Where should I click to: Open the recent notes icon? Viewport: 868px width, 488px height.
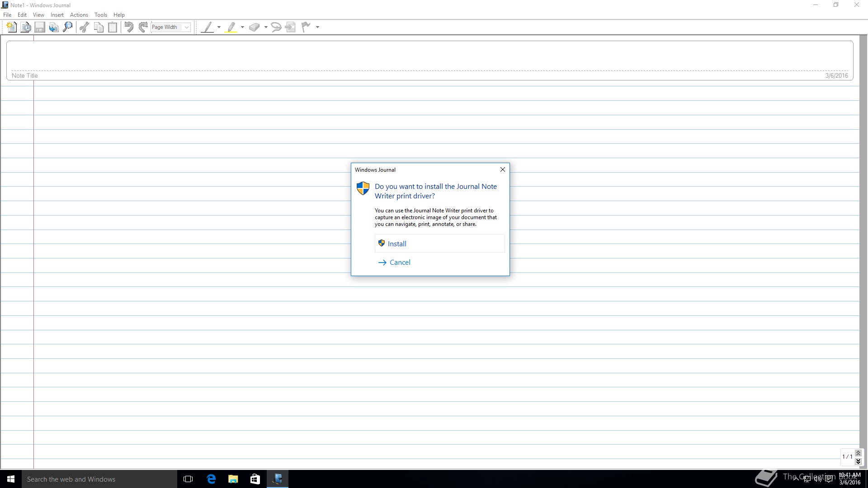click(26, 27)
